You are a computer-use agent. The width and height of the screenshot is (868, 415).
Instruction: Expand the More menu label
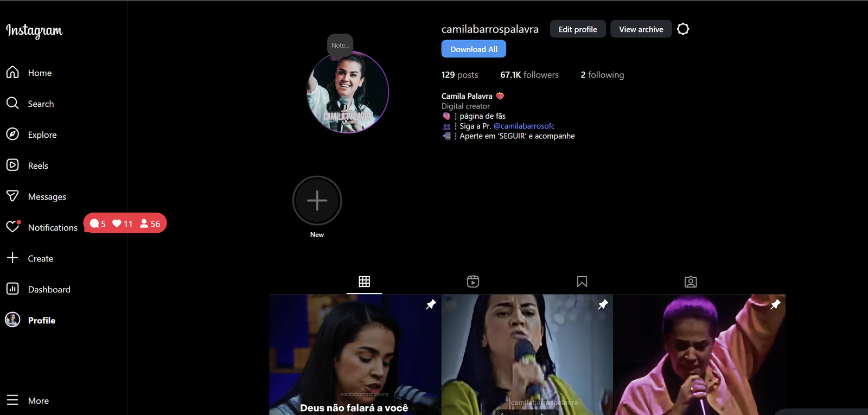pyautogui.click(x=39, y=400)
